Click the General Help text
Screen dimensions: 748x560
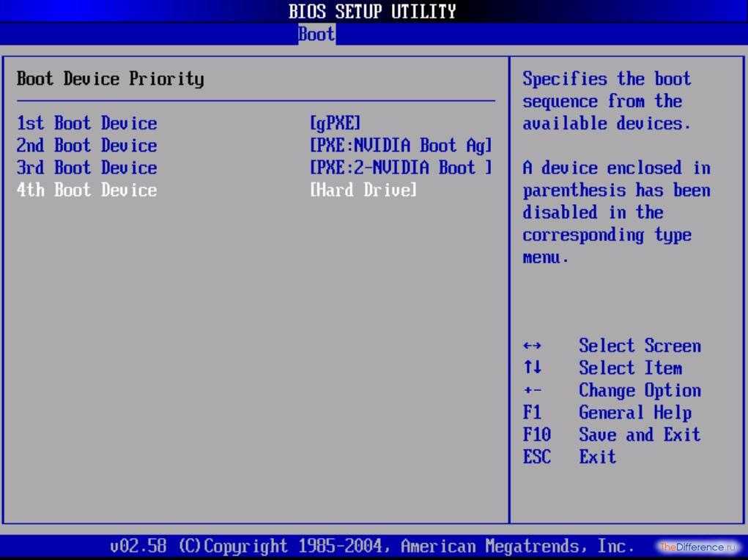tap(634, 413)
